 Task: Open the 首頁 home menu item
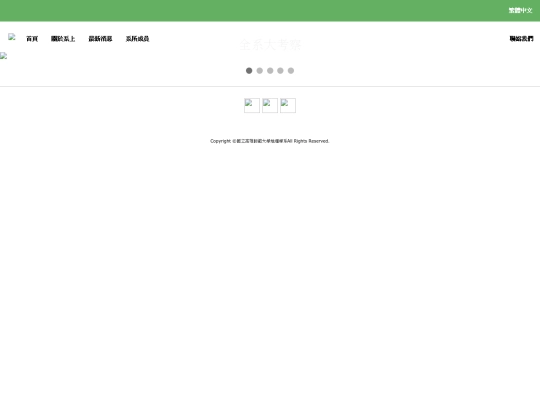pyautogui.click(x=32, y=39)
